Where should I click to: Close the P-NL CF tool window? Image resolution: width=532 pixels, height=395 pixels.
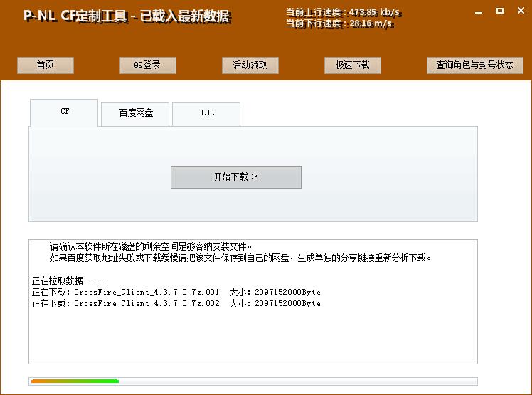click(x=521, y=11)
